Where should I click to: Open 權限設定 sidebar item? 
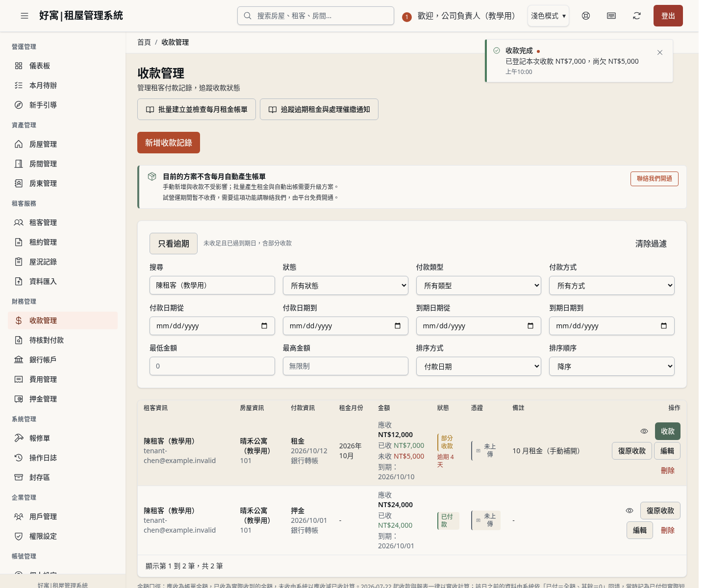(x=63, y=536)
